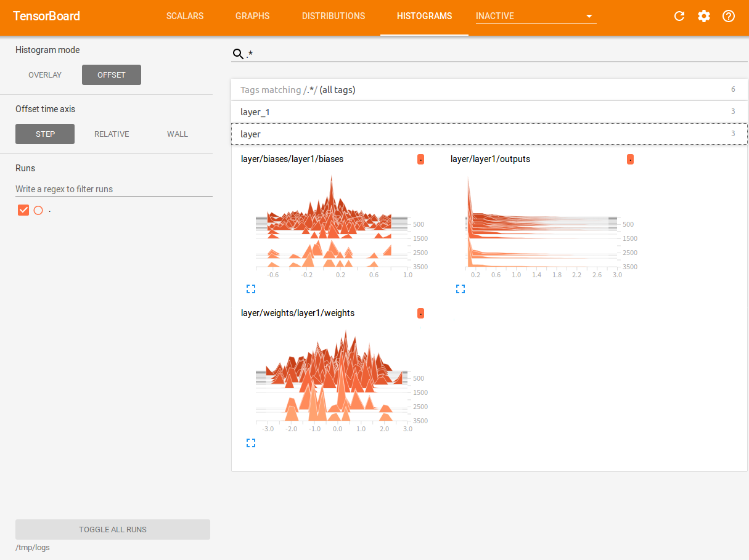Select the run "." radio circle
The image size is (749, 560).
(38, 210)
